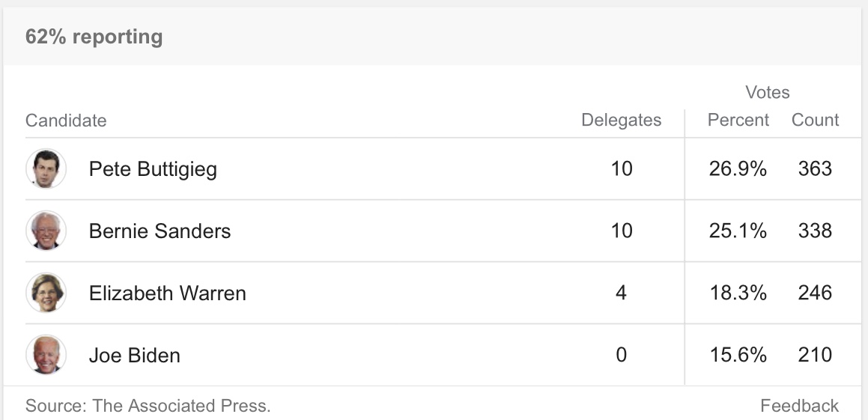Click the Candidate column header
This screenshot has width=868, height=420.
click(66, 120)
